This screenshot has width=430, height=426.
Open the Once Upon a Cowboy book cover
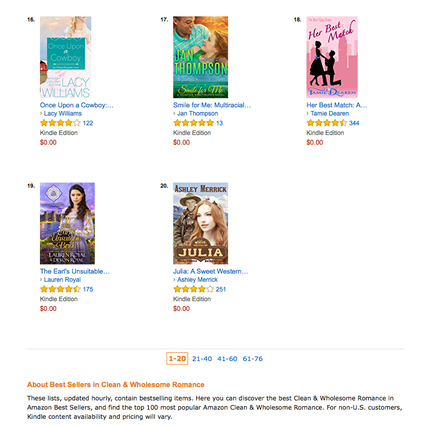coord(65,57)
